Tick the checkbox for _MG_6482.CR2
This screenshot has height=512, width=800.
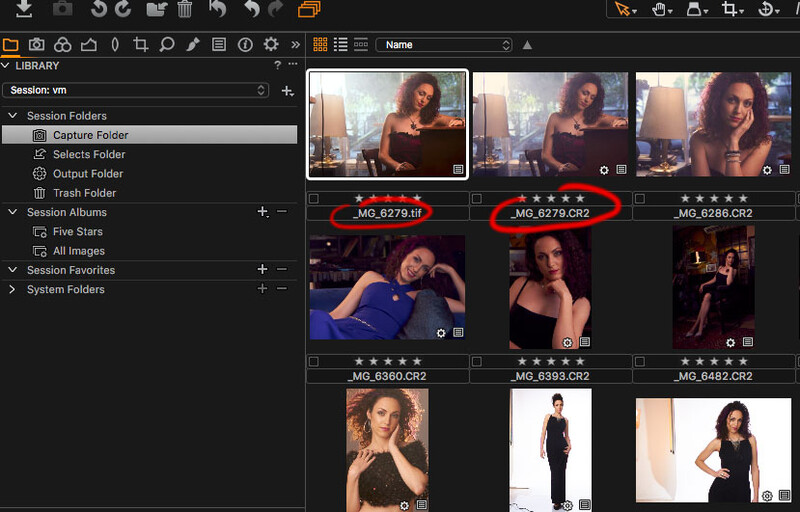640,362
